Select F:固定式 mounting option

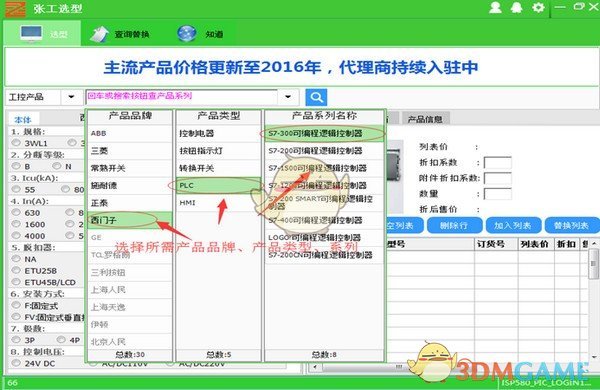click(16, 305)
